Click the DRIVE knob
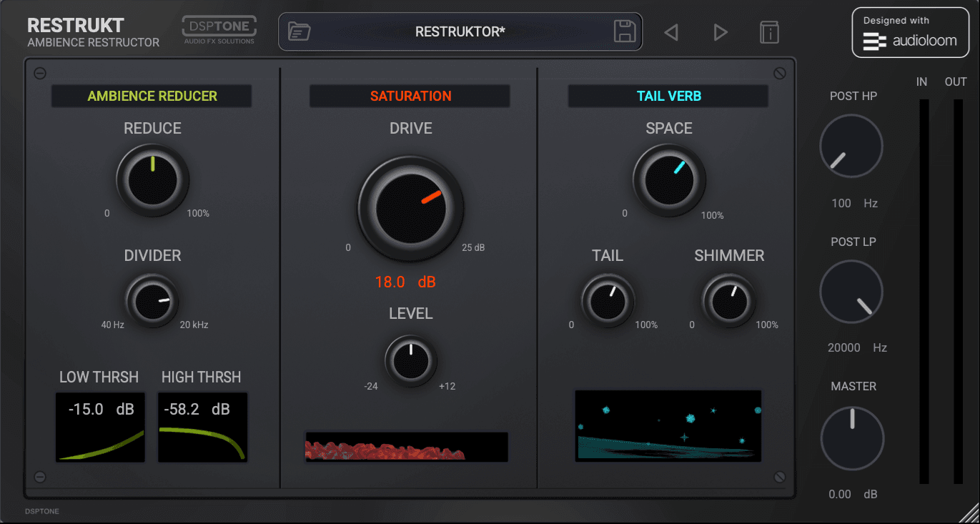This screenshot has height=524, width=980. click(410, 209)
